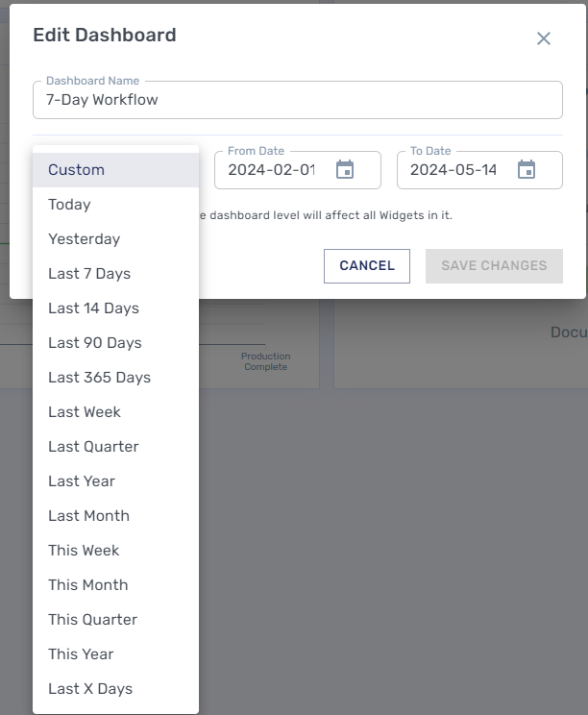Select the This Quarter option

point(92,620)
